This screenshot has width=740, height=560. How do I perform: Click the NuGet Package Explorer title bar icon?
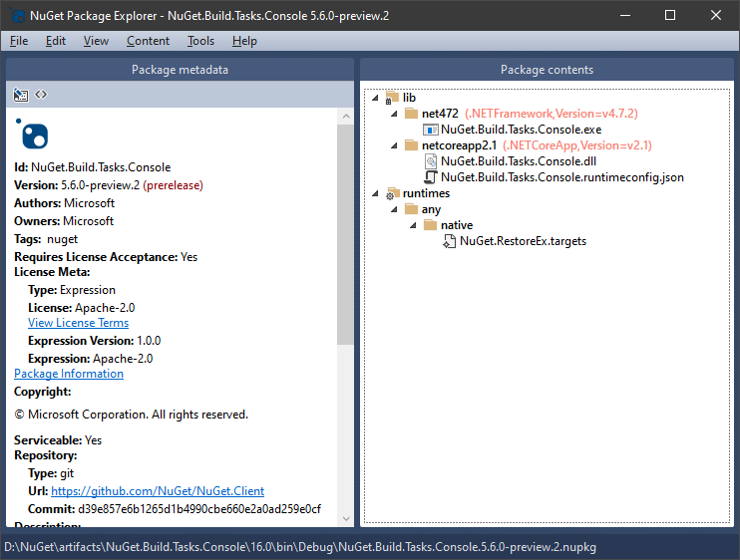tap(18, 16)
